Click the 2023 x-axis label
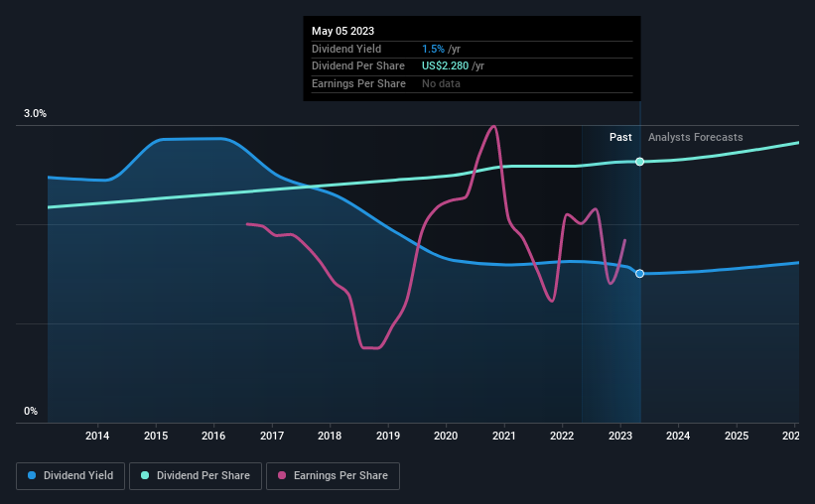 click(x=620, y=436)
